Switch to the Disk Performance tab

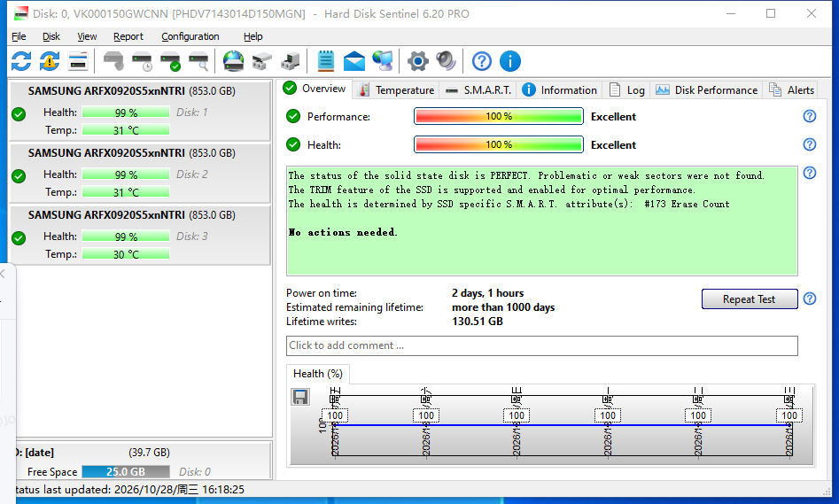click(707, 89)
